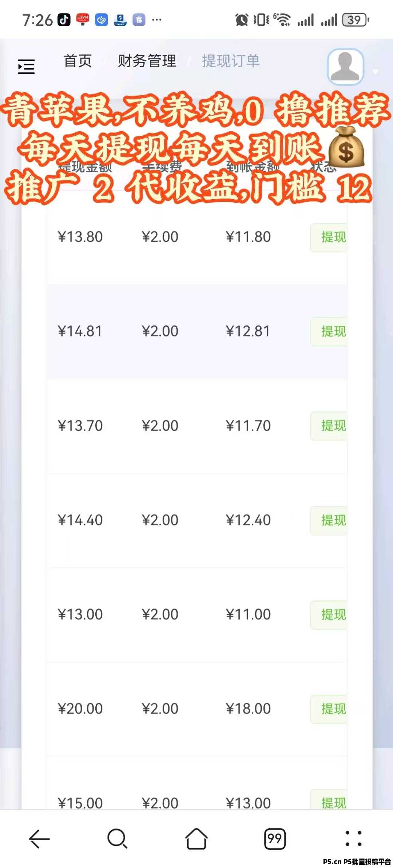Viewport: 393px width, 868px height.
Task: Open browser search icon
Action: (x=118, y=839)
